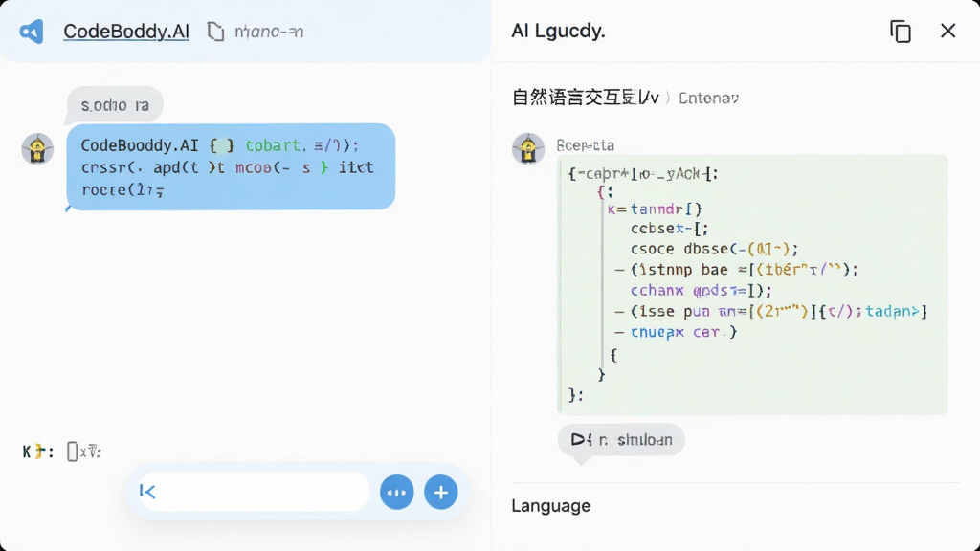This screenshot has width=980, height=551.
Task: Click the blue CodeBoddy logo icon
Action: [32, 32]
